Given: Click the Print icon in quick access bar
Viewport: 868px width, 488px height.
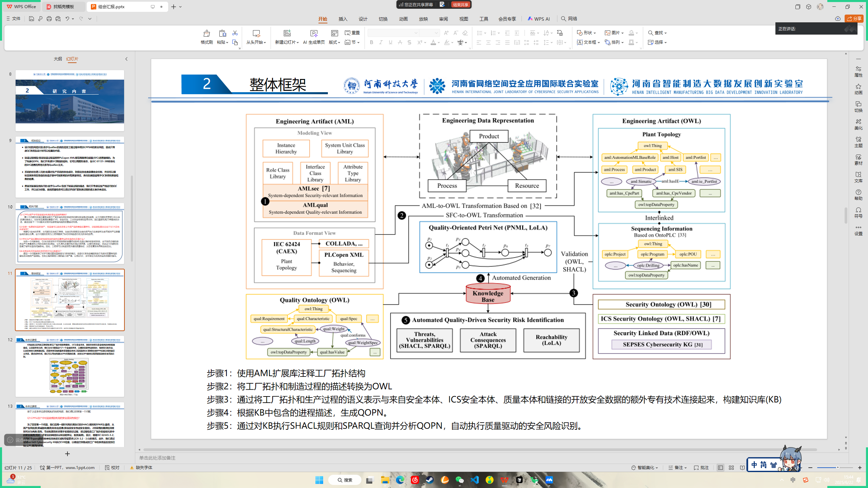Looking at the screenshot, I should [49, 19].
